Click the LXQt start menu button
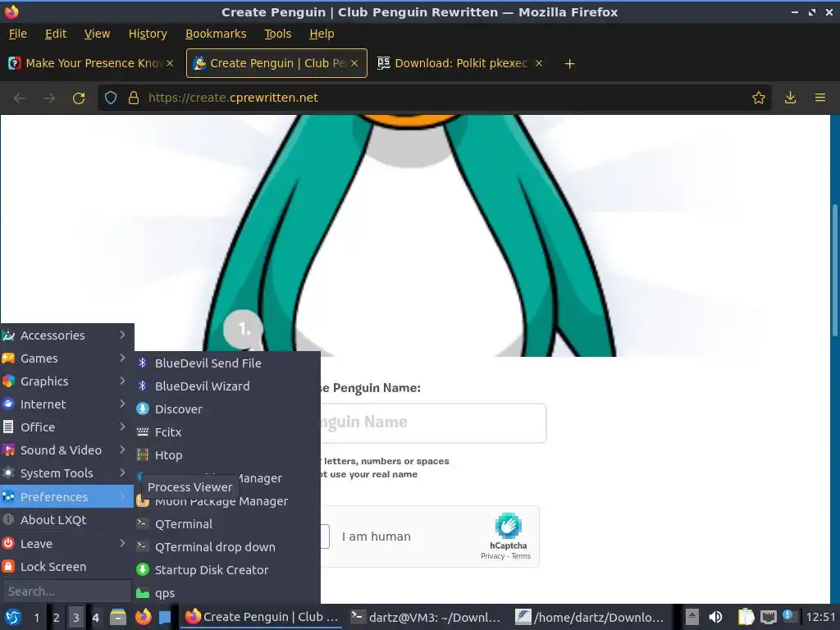This screenshot has height=630, width=840. tap(12, 617)
